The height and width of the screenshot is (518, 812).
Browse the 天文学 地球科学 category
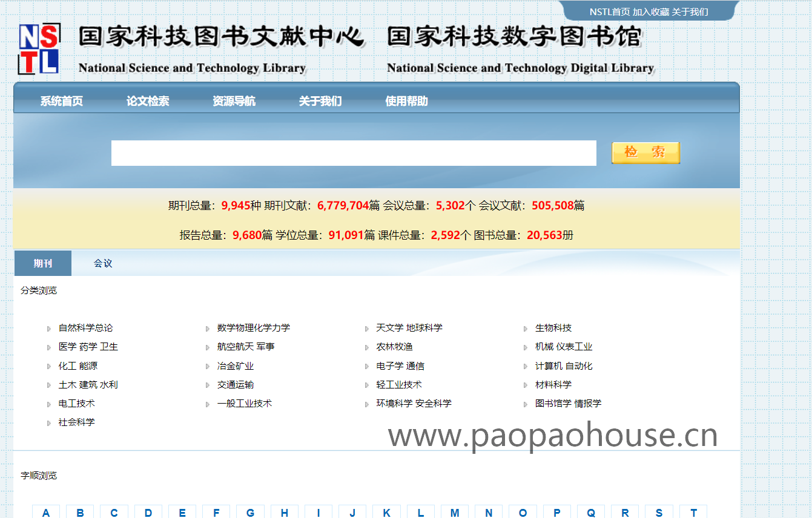[409, 328]
